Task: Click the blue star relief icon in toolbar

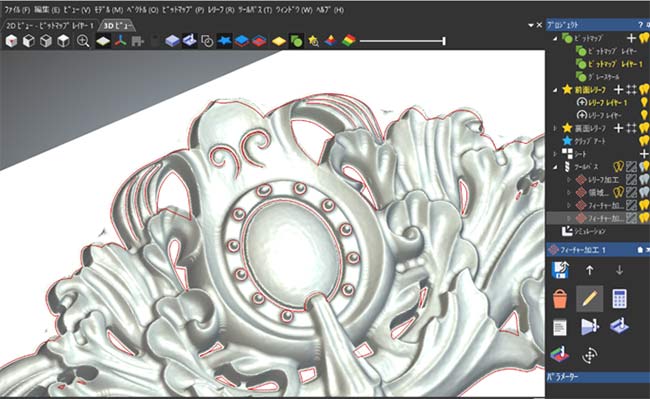Action: [x=224, y=41]
